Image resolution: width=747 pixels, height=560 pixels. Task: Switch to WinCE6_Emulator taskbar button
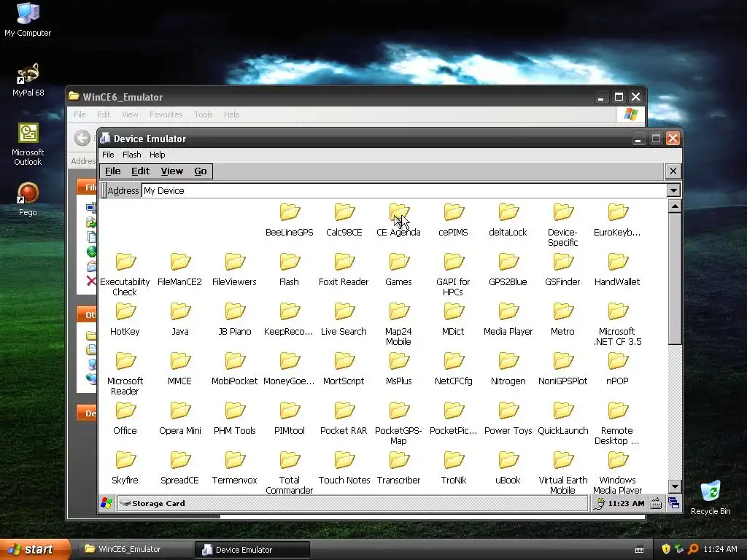pos(135,550)
